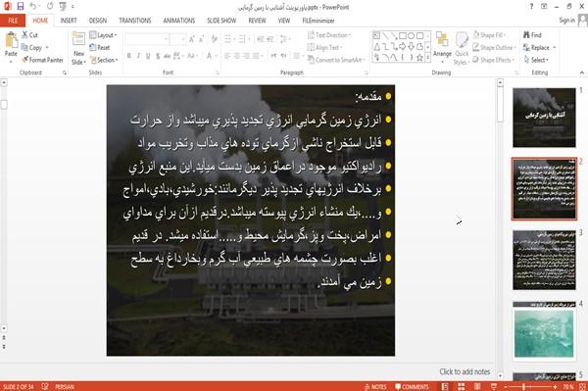Open the FILE tab
This screenshot has width=588, height=391.
(13, 21)
